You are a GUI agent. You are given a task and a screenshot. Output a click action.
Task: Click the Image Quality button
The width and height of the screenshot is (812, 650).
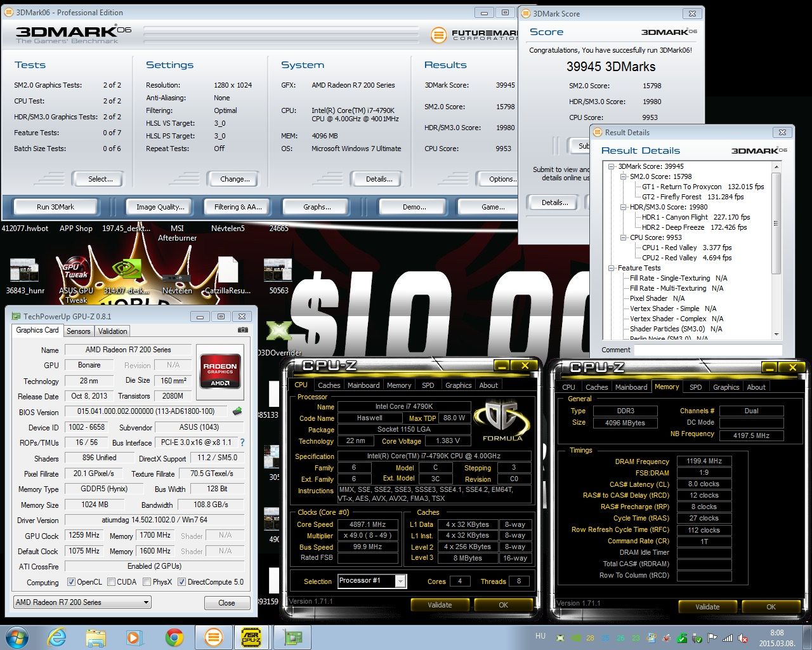pyautogui.click(x=160, y=207)
